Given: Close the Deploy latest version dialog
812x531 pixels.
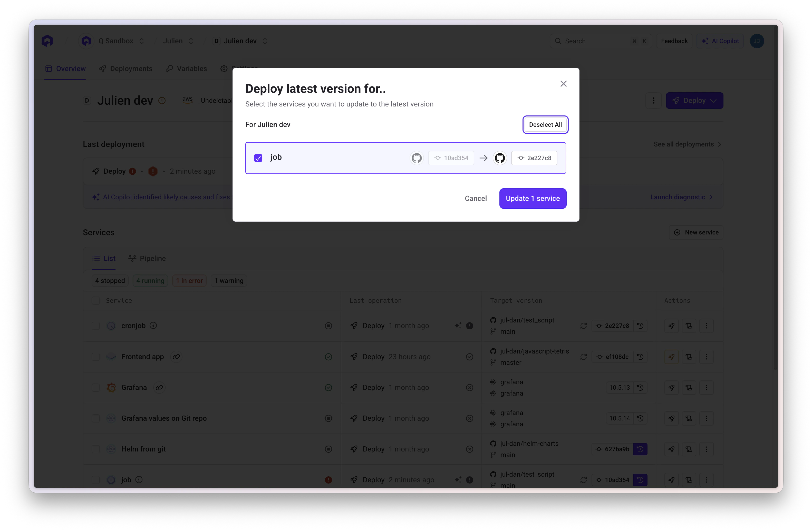Looking at the screenshot, I should click(x=563, y=84).
